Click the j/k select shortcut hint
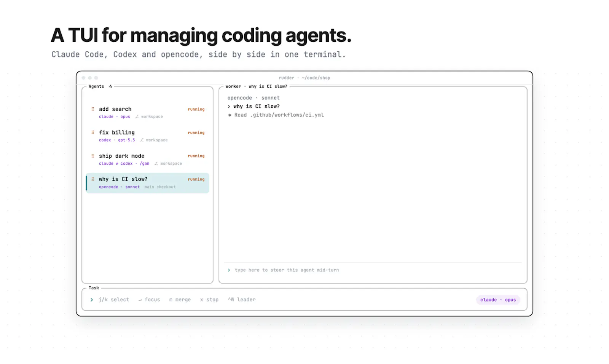The width and height of the screenshot is (609, 364). coord(114,300)
